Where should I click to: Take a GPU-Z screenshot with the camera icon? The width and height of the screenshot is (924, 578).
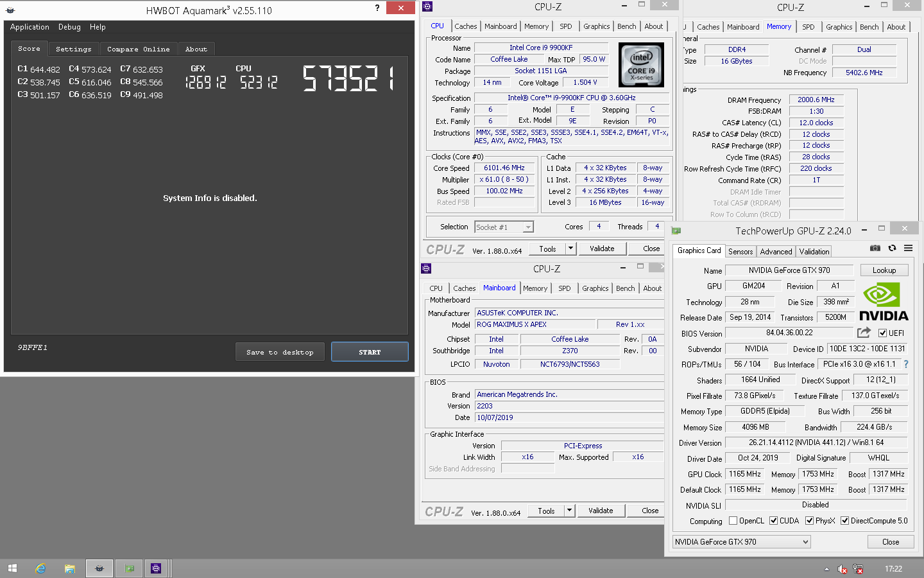coord(875,248)
